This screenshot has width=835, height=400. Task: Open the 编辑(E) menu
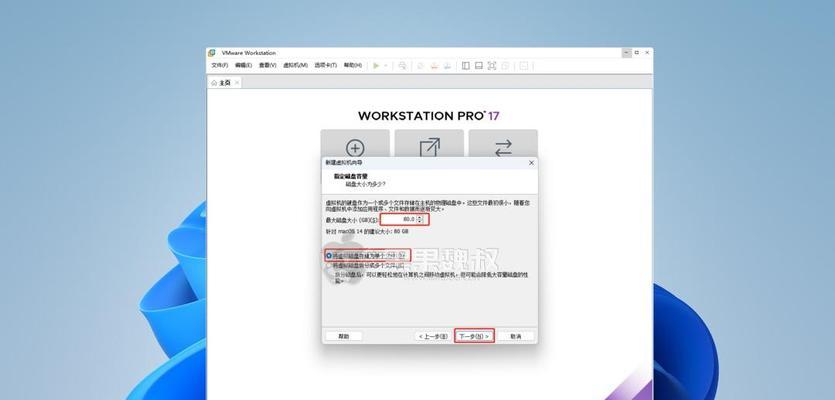pos(243,66)
